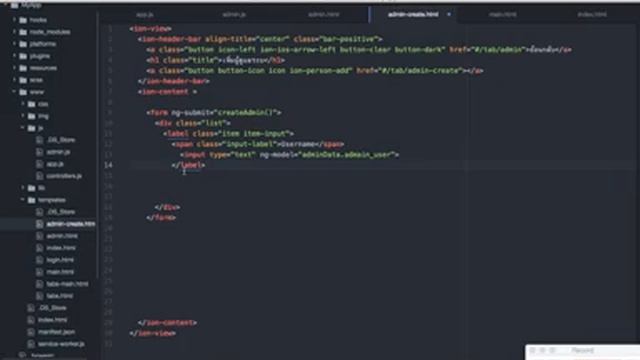Click the file icon beside admin.js

(39, 152)
